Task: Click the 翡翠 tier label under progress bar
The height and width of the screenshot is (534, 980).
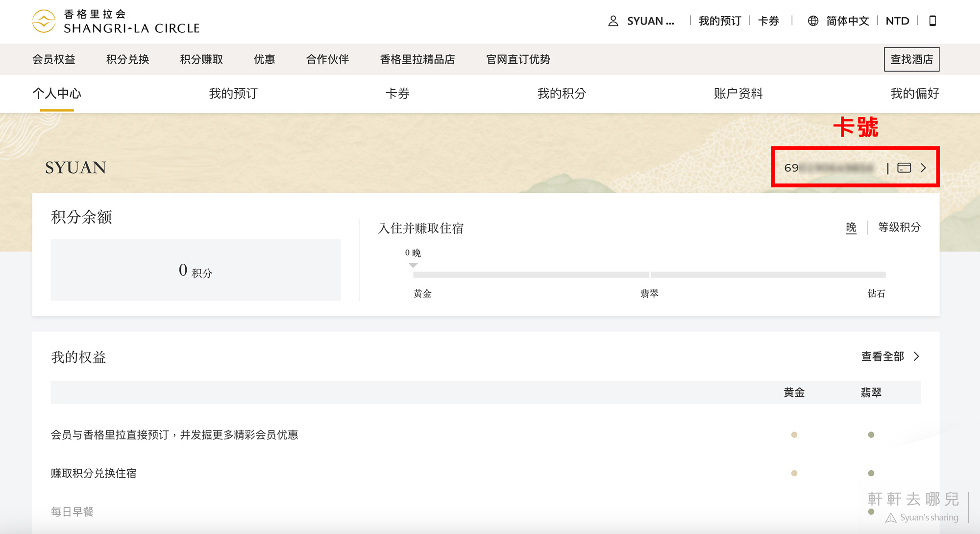Action: pos(649,294)
